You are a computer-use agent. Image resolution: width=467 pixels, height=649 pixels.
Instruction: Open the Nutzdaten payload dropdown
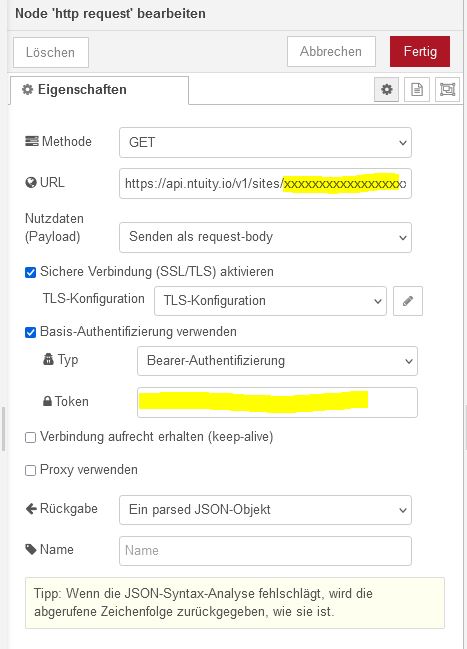pyautogui.click(x=265, y=237)
